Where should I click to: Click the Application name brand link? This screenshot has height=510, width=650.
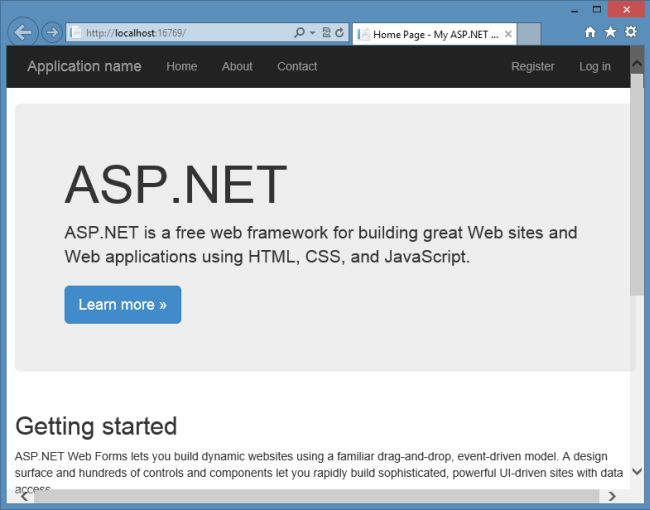coord(84,66)
